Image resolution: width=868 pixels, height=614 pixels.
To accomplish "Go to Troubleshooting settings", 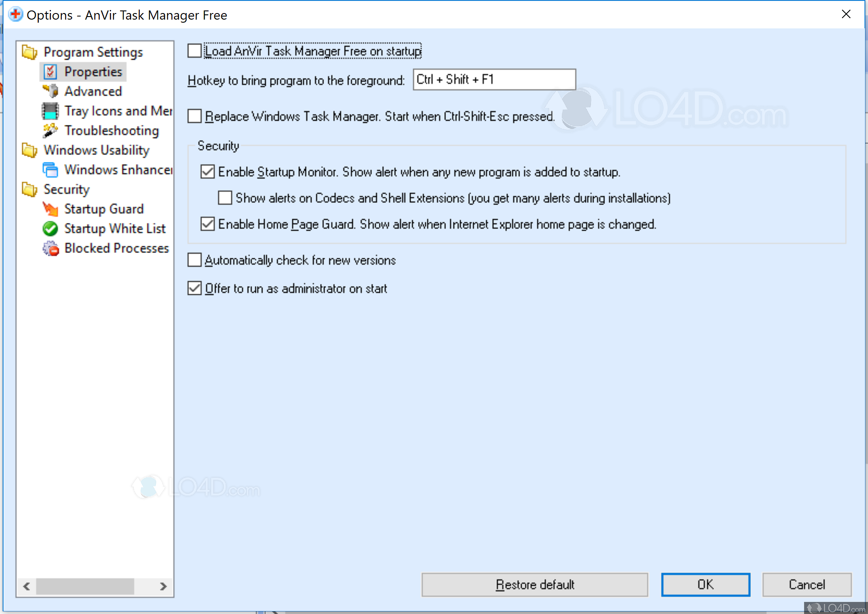I will 112,131.
